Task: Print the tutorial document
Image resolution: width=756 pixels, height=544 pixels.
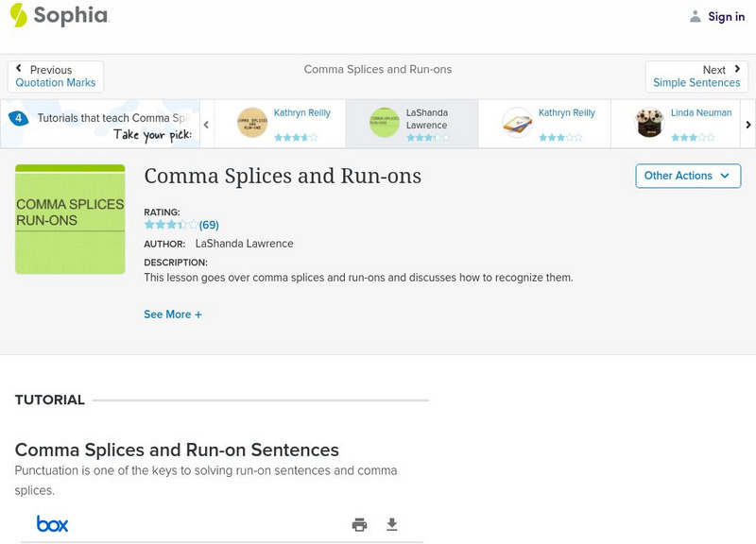Action: pyautogui.click(x=359, y=525)
